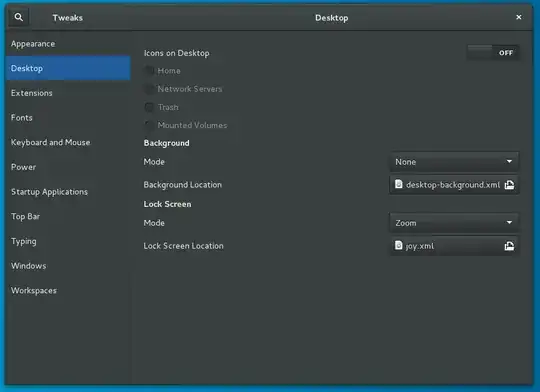This screenshot has height=392, width=540.
Task: Select Workspaces in the sidebar
Action: [68, 290]
